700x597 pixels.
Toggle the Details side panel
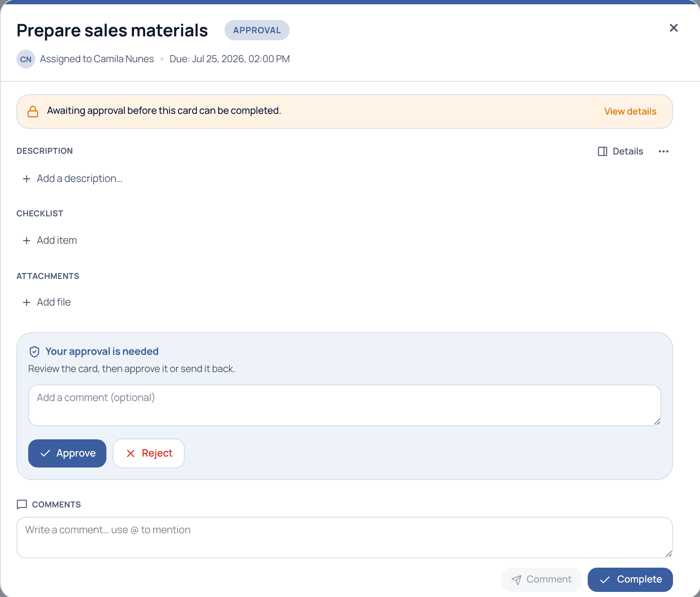621,151
